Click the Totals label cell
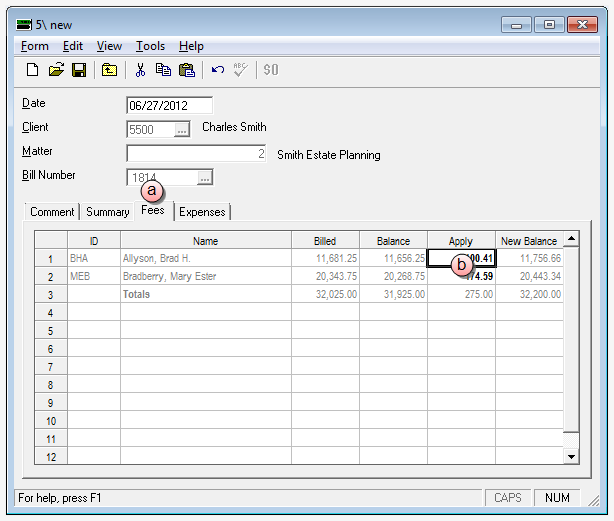The width and height of the screenshot is (614, 521). click(x=206, y=294)
